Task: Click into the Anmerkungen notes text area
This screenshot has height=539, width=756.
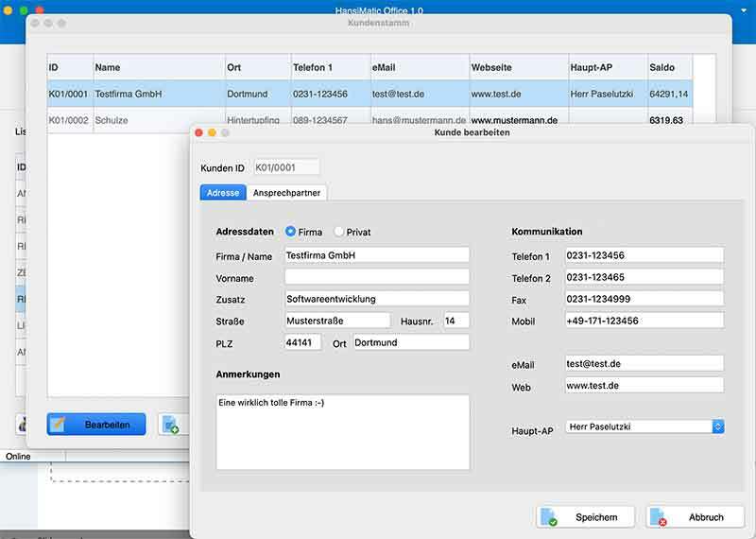Action: click(x=342, y=431)
